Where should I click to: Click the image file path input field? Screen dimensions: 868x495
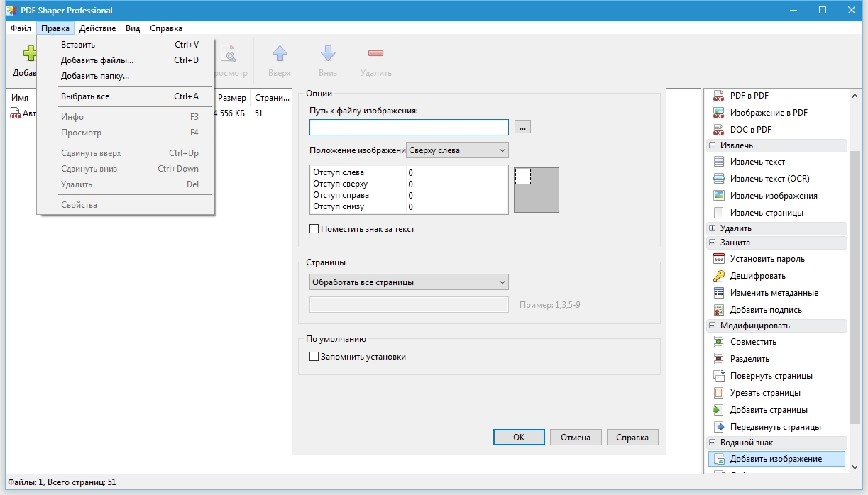409,128
